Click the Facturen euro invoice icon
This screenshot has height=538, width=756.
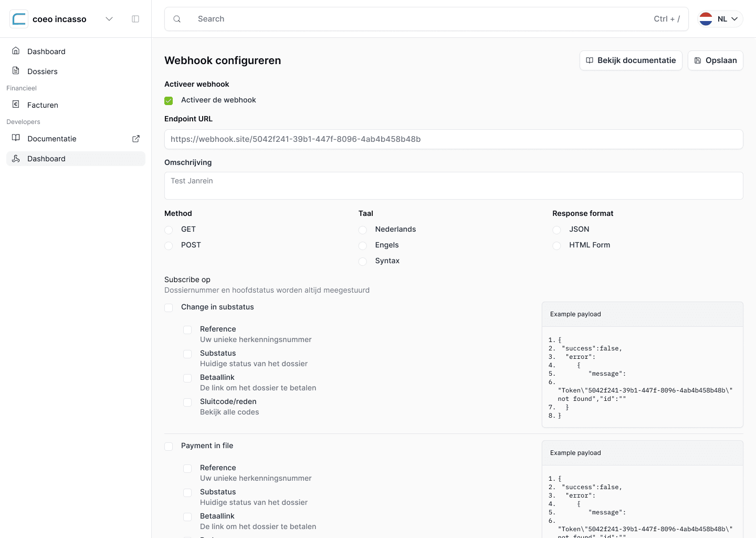(x=16, y=105)
